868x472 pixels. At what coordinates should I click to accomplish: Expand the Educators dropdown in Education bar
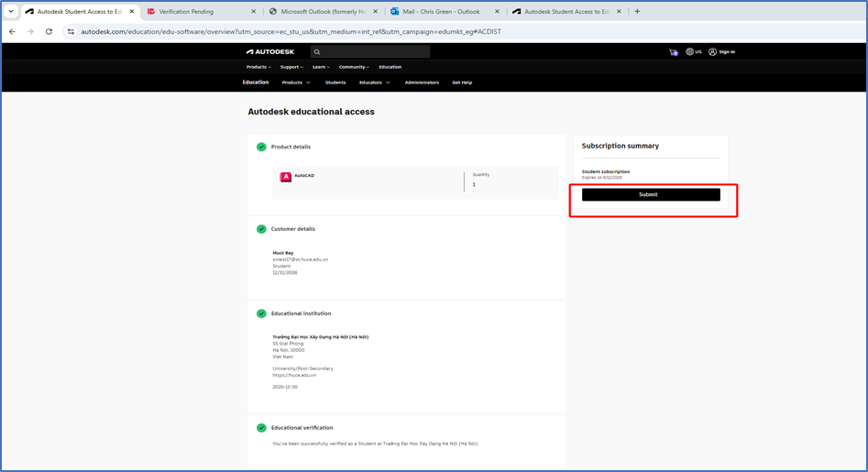coord(374,82)
